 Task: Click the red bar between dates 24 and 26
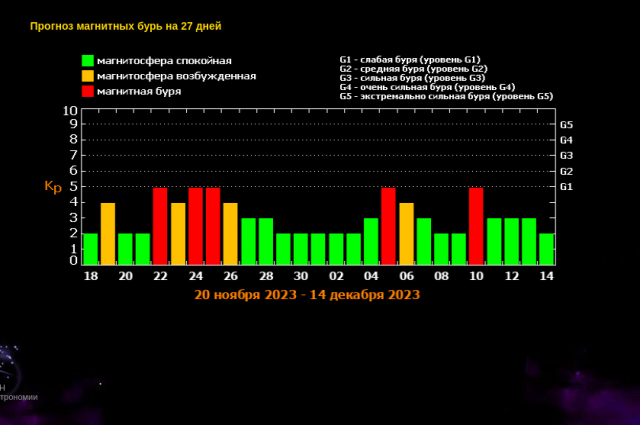[x=213, y=226]
